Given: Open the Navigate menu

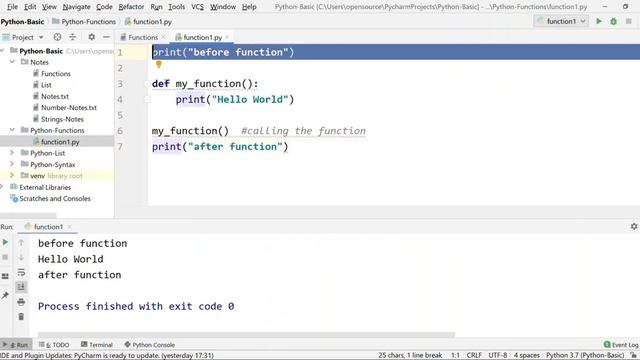Looking at the screenshot, I should coord(76,7).
